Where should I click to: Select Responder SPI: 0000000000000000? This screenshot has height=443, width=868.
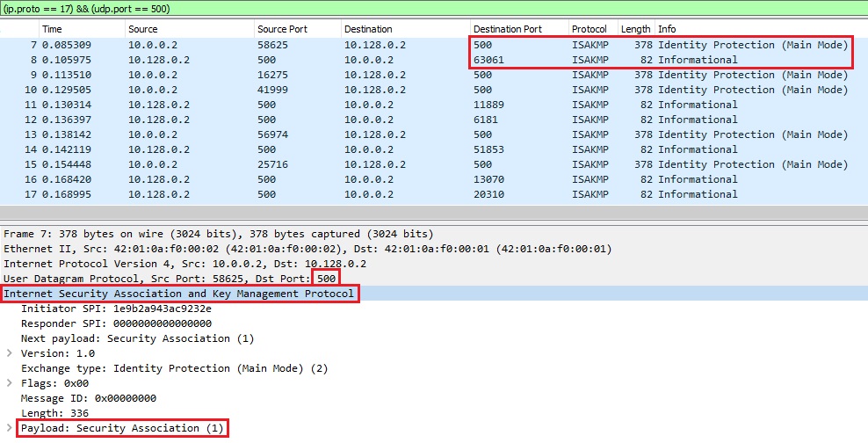[x=116, y=323]
